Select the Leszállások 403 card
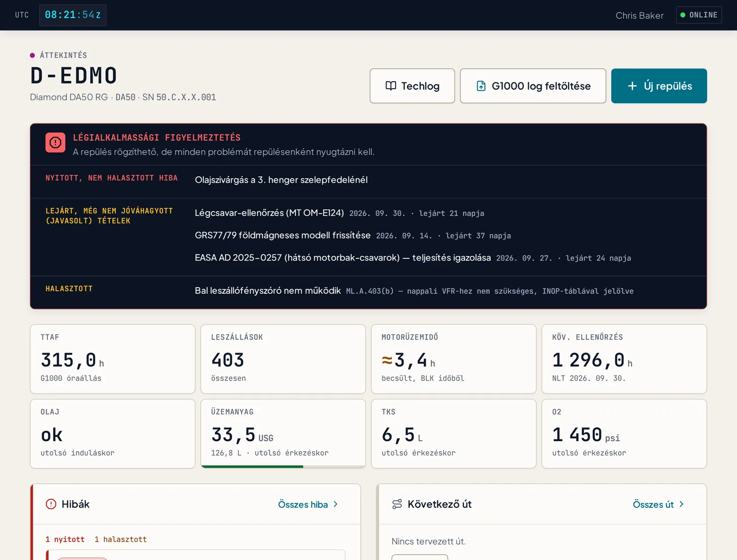 click(283, 359)
